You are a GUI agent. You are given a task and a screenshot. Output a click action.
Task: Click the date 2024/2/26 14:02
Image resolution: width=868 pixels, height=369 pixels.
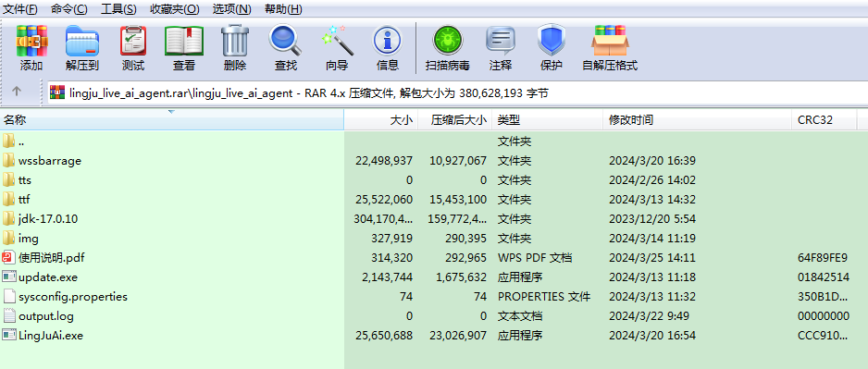pos(652,179)
